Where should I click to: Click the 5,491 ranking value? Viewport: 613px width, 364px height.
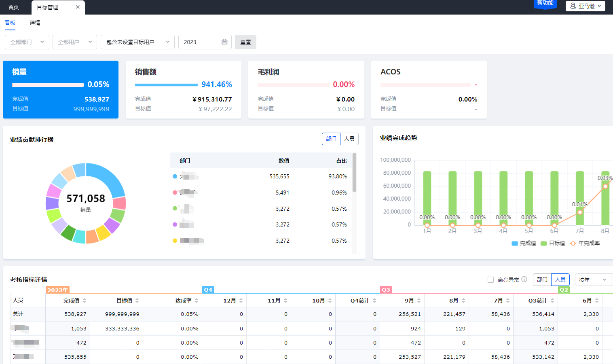click(282, 193)
